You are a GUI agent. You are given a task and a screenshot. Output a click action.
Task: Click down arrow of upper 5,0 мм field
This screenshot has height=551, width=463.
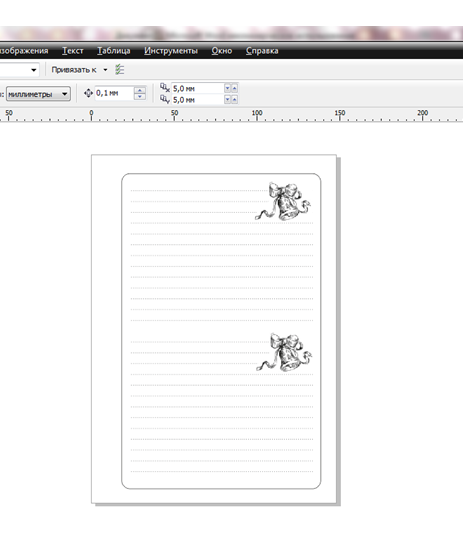pyautogui.click(x=227, y=88)
